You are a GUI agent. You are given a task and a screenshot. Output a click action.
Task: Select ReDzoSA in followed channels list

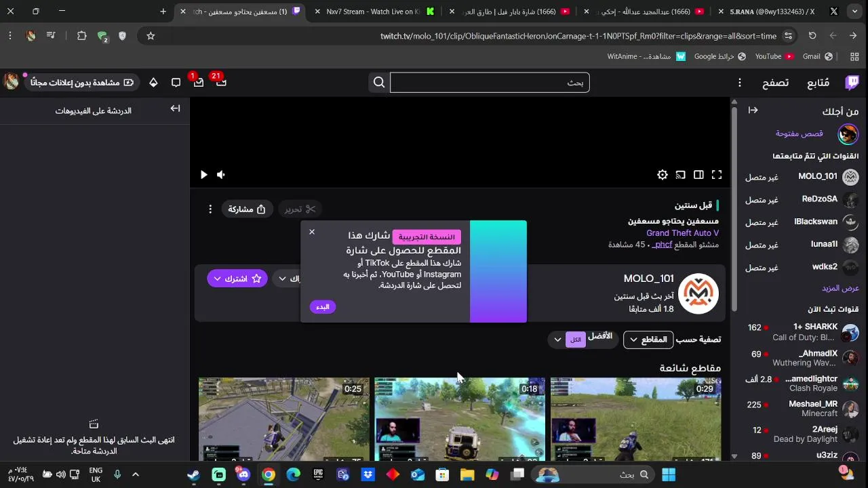point(802,199)
